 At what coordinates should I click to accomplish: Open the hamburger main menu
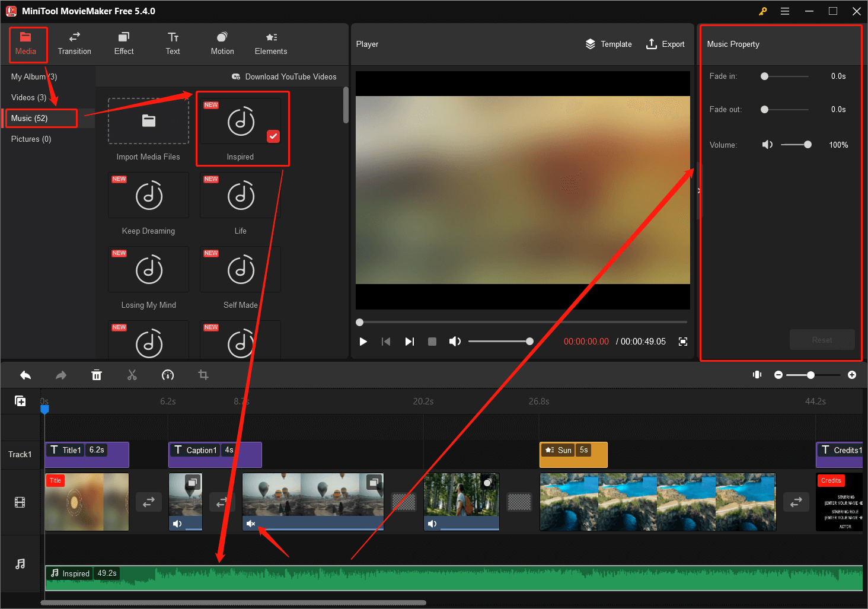[785, 11]
